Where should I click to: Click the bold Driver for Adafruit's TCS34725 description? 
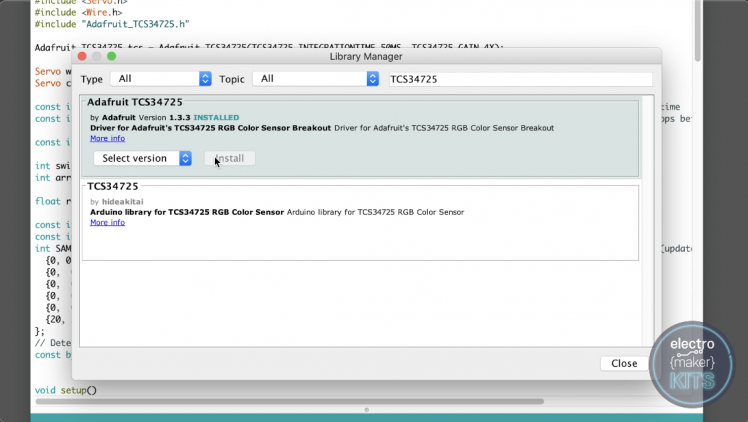(x=210, y=128)
